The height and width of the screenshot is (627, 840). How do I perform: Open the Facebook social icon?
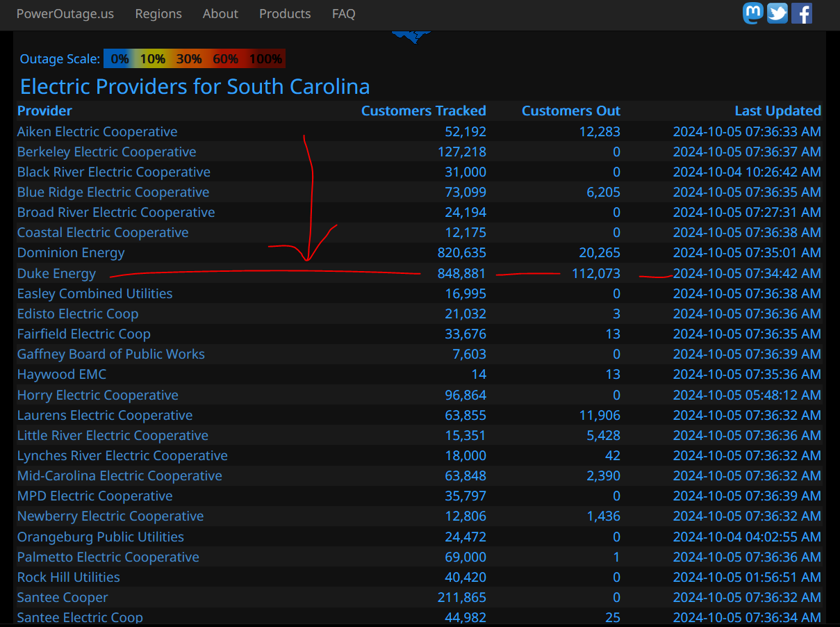(x=802, y=13)
